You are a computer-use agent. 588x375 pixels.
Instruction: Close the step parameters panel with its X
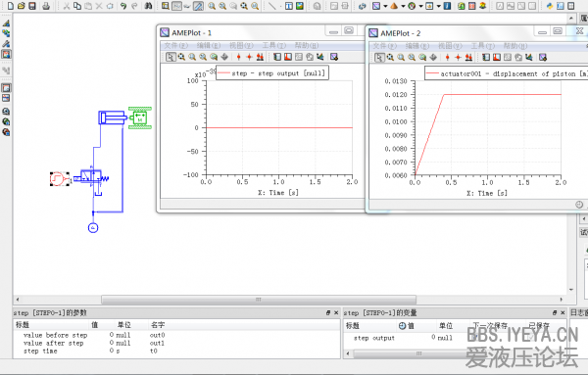336,312
